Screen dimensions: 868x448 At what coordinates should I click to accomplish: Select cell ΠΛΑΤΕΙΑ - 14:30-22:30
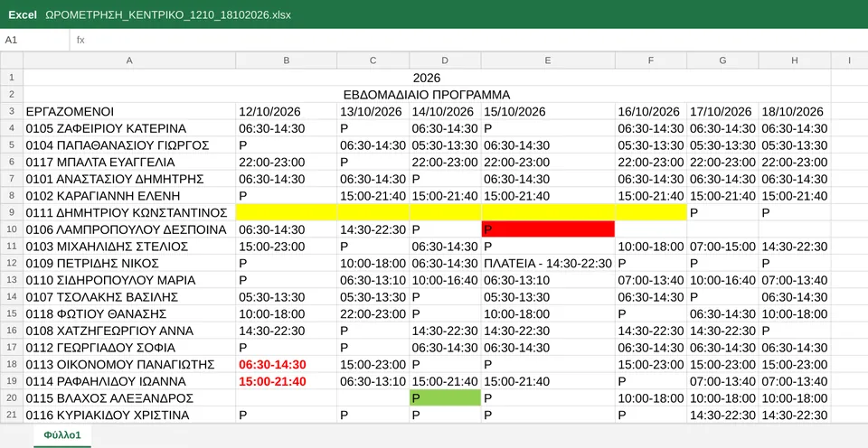tap(548, 263)
